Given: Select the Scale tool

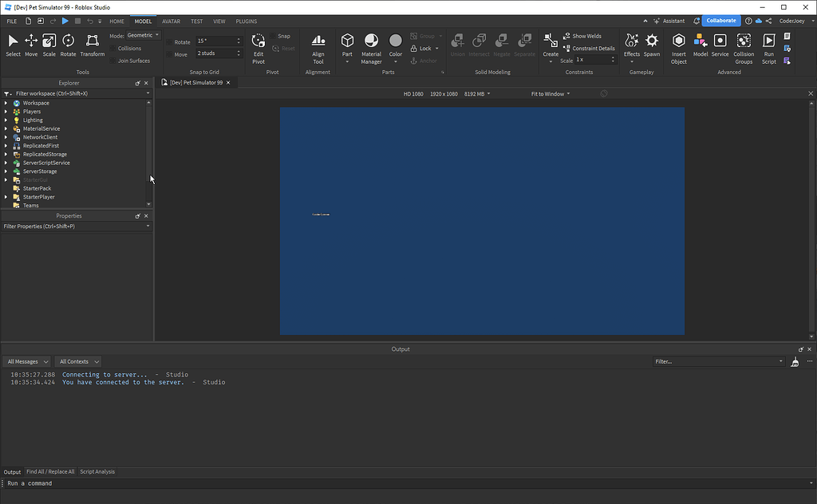Looking at the screenshot, I should coord(49,44).
